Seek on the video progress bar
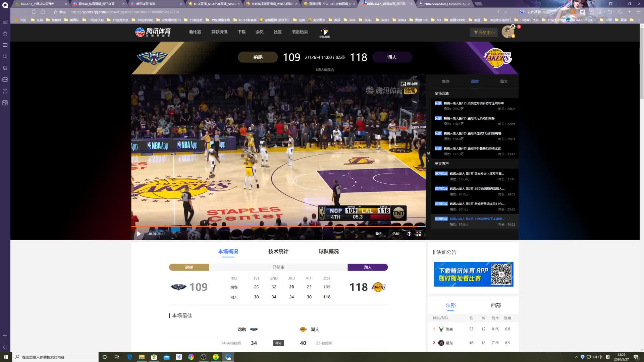The width and height of the screenshot is (644, 362). (278, 227)
